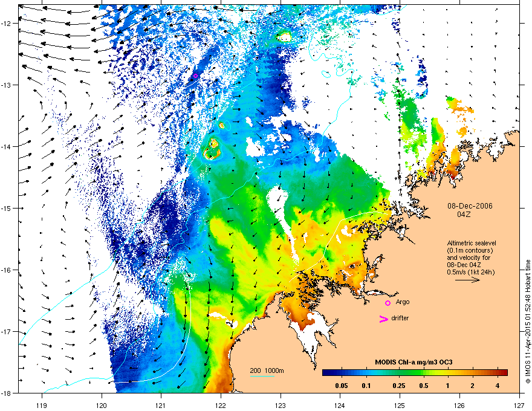
Task: Click longitude axis label 121
Action: (x=161, y=405)
